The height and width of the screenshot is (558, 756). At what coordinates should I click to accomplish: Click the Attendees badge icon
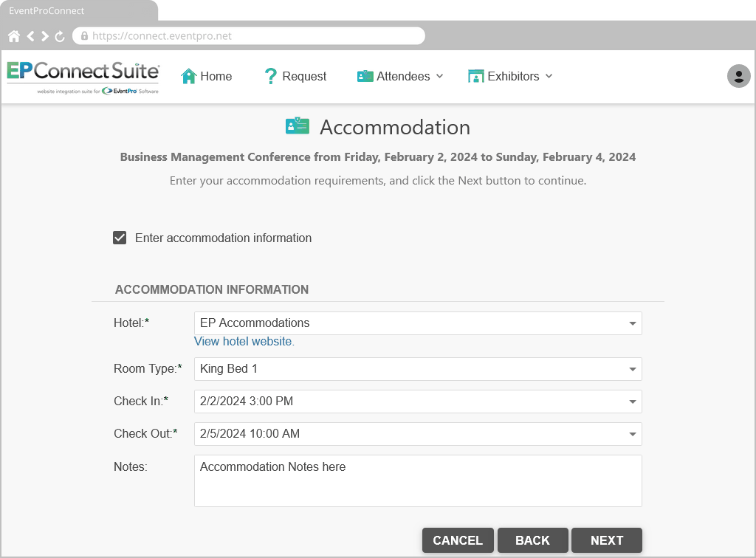(365, 76)
